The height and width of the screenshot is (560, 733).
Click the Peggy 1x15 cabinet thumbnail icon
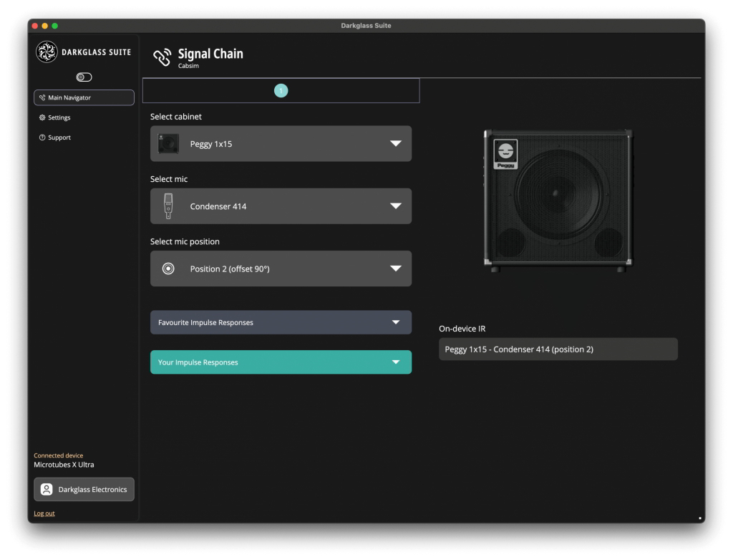pyautogui.click(x=168, y=144)
